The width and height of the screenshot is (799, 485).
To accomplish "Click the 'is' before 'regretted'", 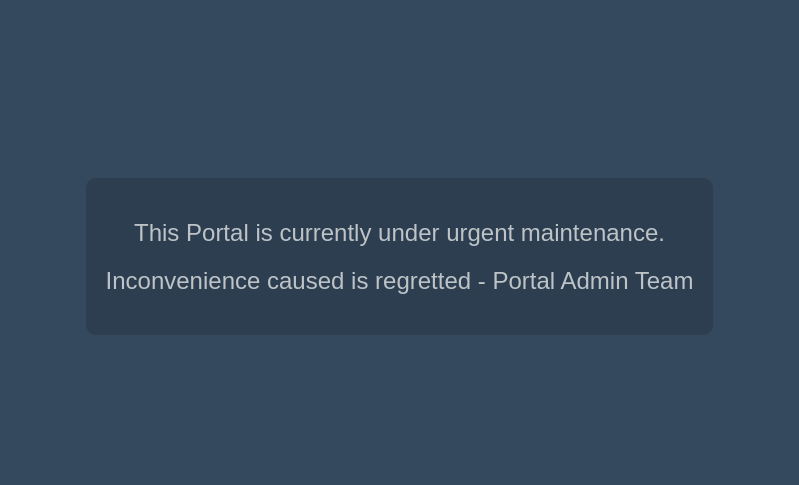I will tap(359, 281).
